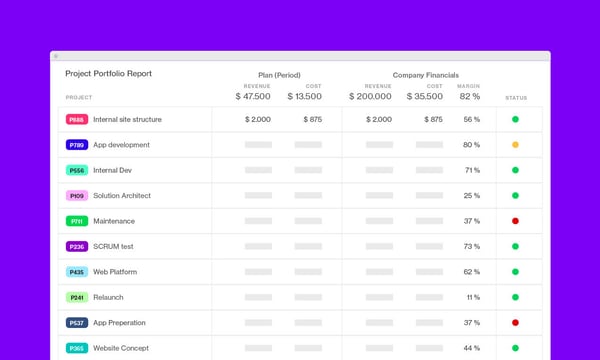The image size is (600, 360).
Task: Click the pink project badge for Internal site structure
Action: 77,119
